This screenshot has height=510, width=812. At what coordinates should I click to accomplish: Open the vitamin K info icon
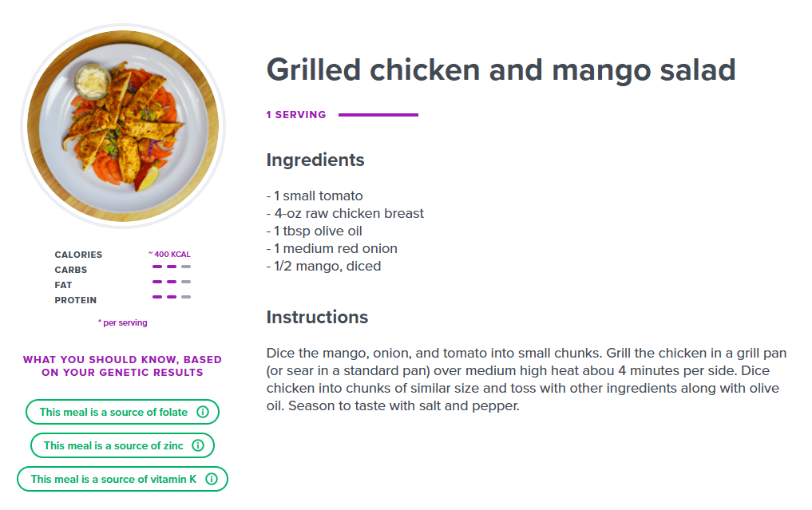(x=211, y=480)
